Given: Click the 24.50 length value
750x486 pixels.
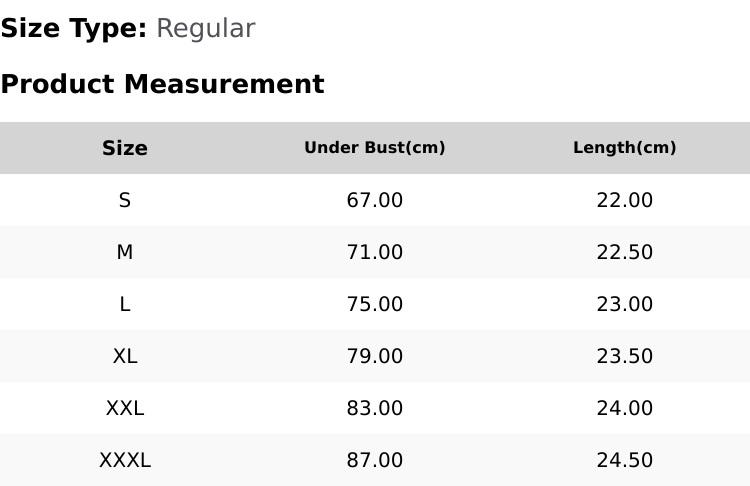Looking at the screenshot, I should [625, 460].
